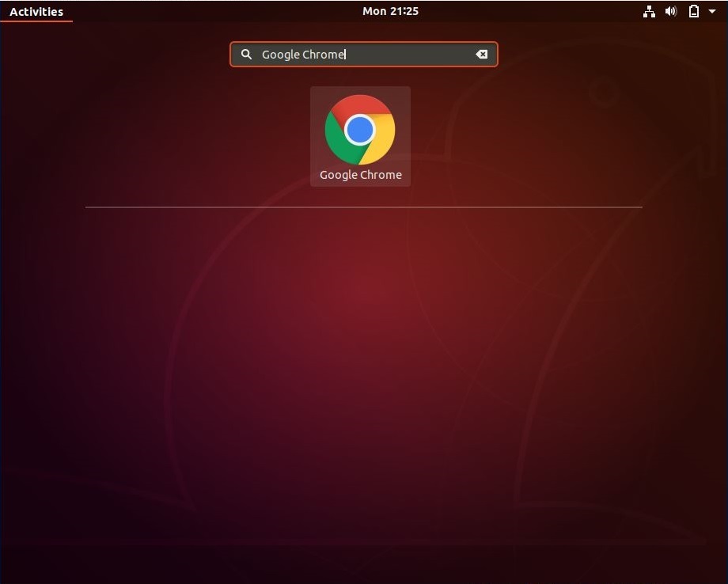Open the battery status icon
Image resolution: width=728 pixels, height=584 pixels.
[694, 12]
